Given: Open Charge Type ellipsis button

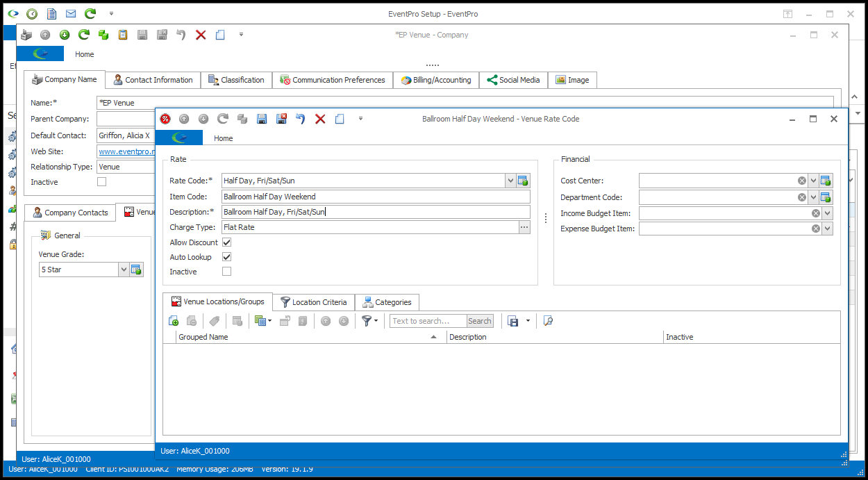Looking at the screenshot, I should click(x=524, y=227).
